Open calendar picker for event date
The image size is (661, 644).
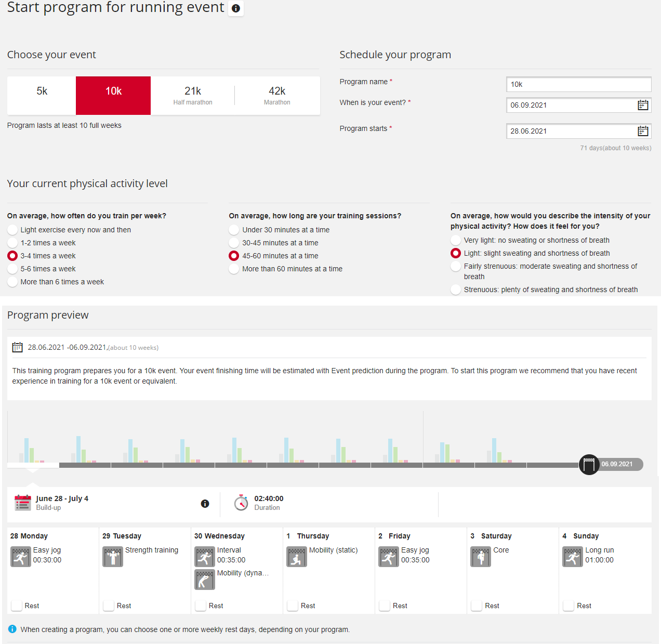tap(643, 105)
